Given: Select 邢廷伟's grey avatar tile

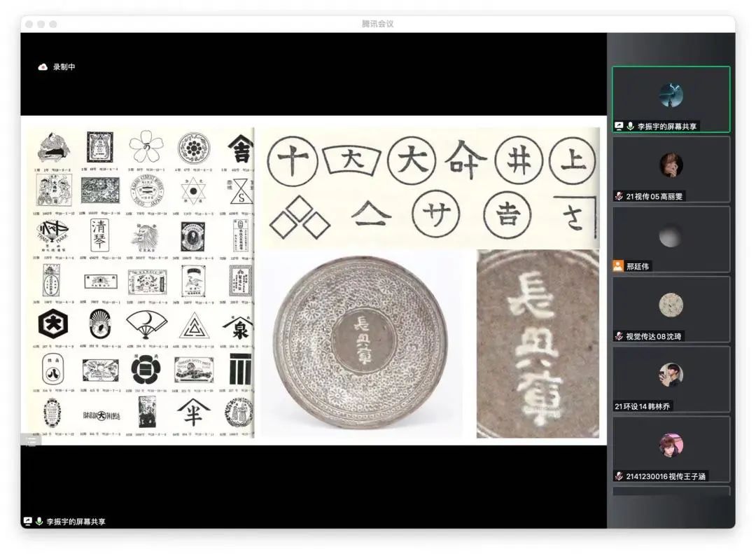Looking at the screenshot, I should click(671, 235).
